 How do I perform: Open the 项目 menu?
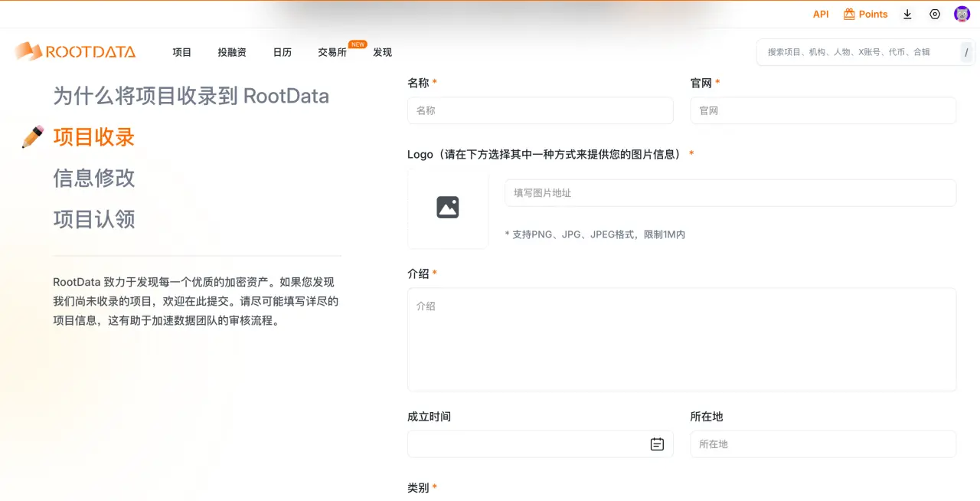pyautogui.click(x=182, y=52)
